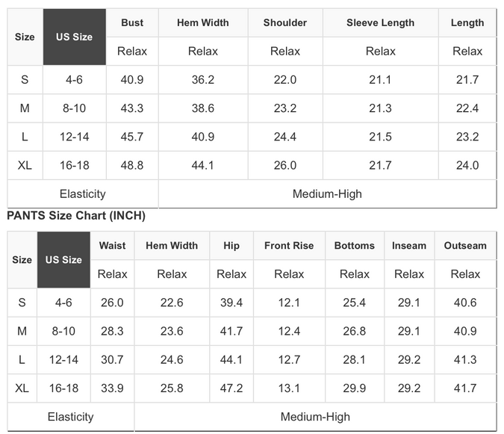The height and width of the screenshot is (434, 504).
Task: Select the 13.1 front rise value
Action: pos(289,388)
